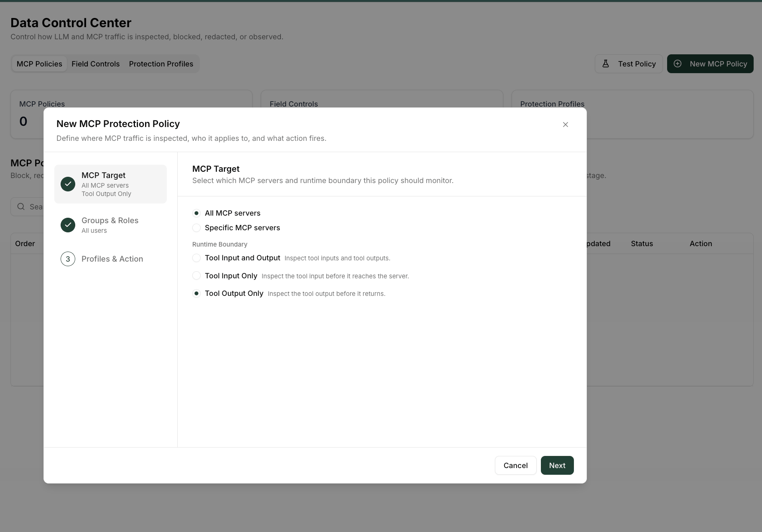Click the MCP Policies summary card title
Screen dimensions: 762x532
[x=42, y=104]
